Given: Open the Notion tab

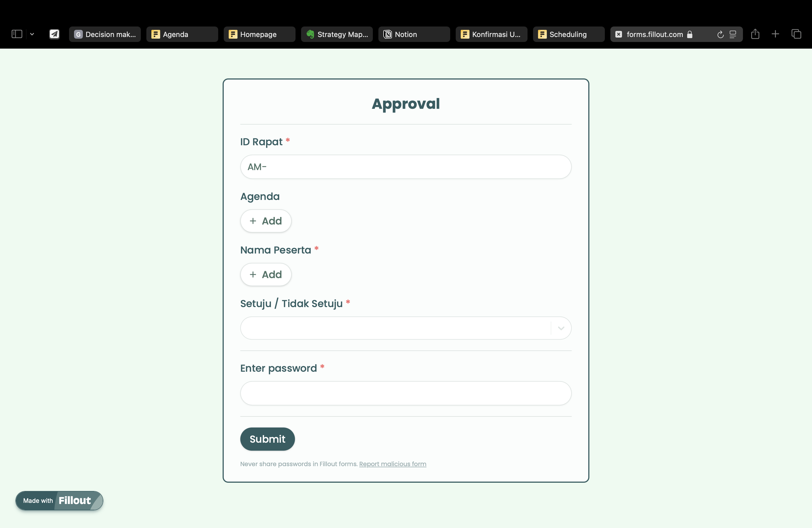Looking at the screenshot, I should click(414, 34).
